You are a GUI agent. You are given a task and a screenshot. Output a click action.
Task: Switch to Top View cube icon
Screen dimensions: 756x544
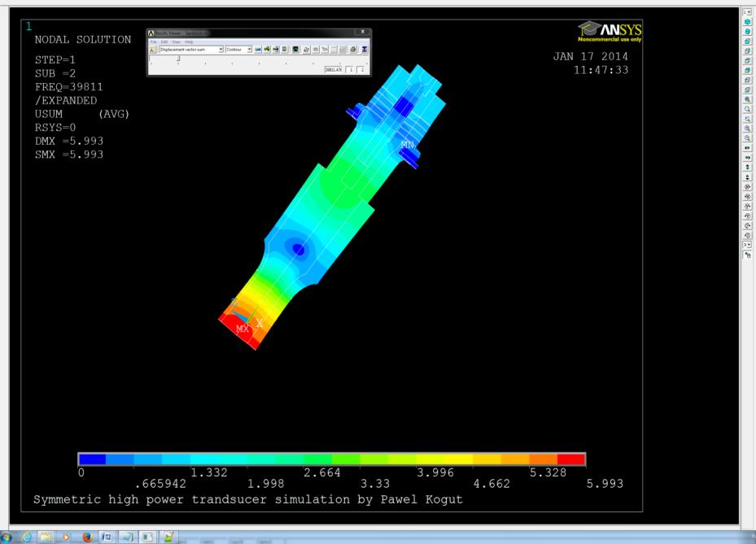(748, 60)
